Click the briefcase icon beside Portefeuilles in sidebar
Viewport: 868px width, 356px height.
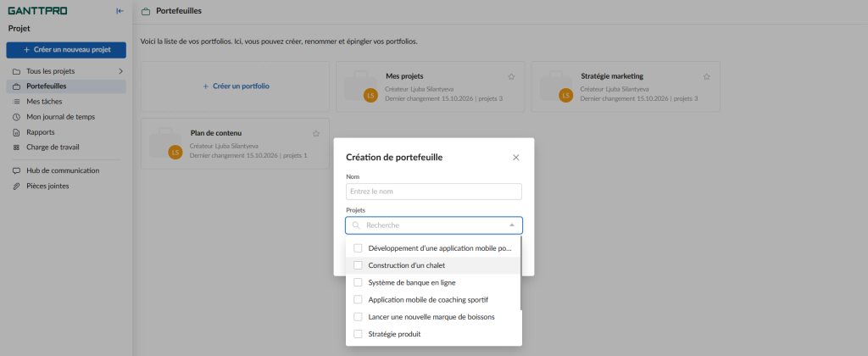[16, 86]
